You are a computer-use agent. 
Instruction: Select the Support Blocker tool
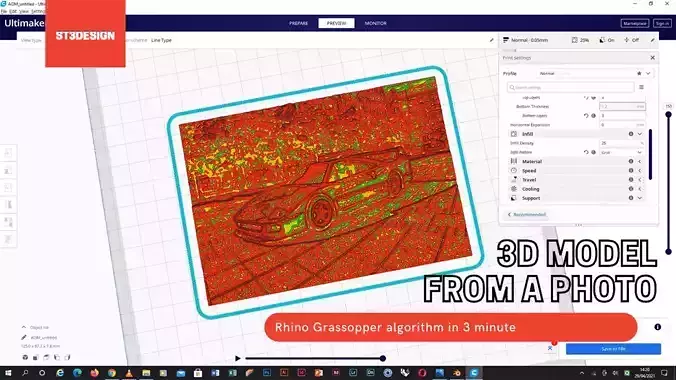(x=8, y=239)
